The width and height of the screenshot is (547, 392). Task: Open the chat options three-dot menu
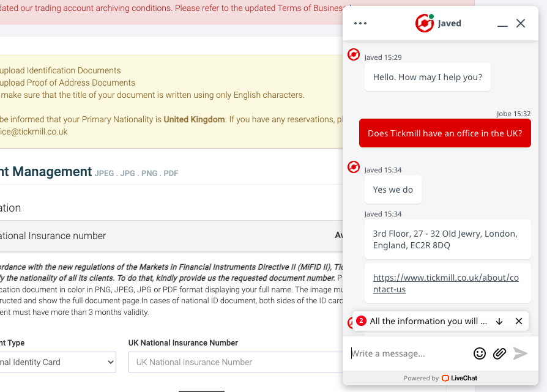pos(360,23)
